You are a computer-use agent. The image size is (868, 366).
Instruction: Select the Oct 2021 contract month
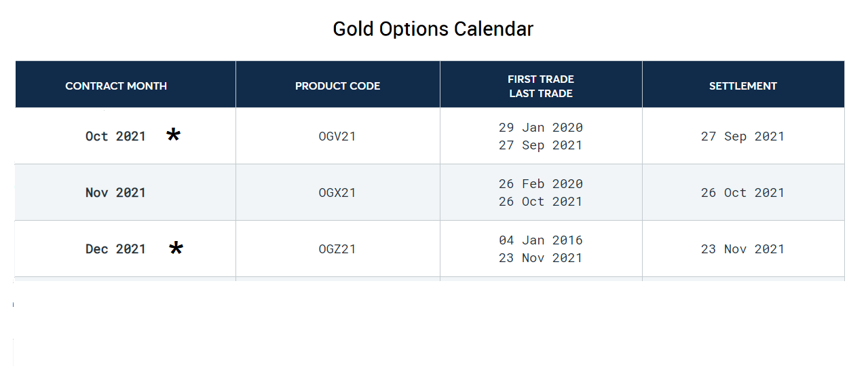point(115,136)
